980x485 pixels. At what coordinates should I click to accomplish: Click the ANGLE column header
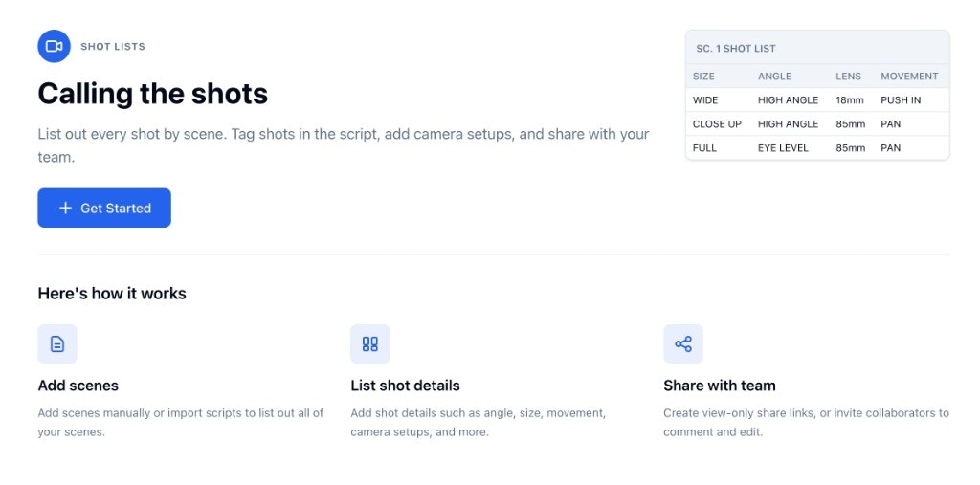point(774,77)
